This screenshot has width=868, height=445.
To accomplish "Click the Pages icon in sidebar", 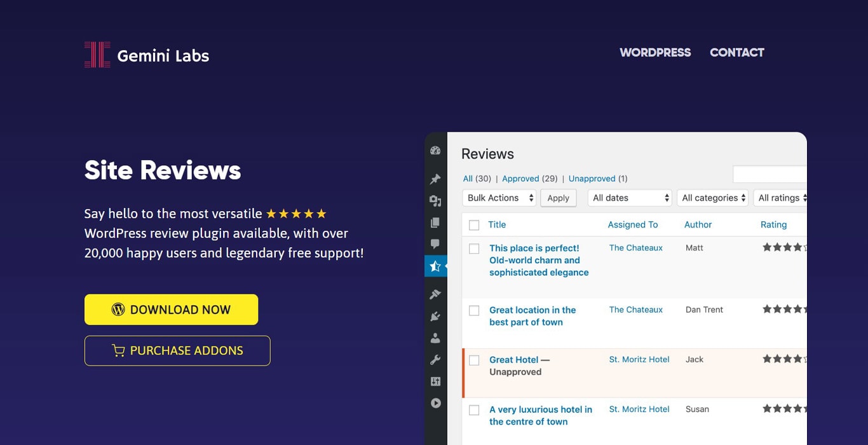I will (x=436, y=222).
